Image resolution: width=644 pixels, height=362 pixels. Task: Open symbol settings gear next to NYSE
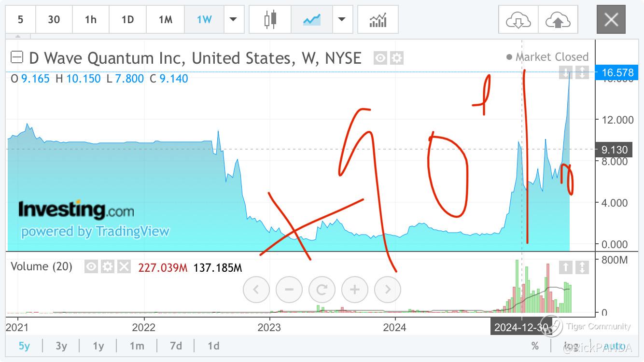coord(397,58)
